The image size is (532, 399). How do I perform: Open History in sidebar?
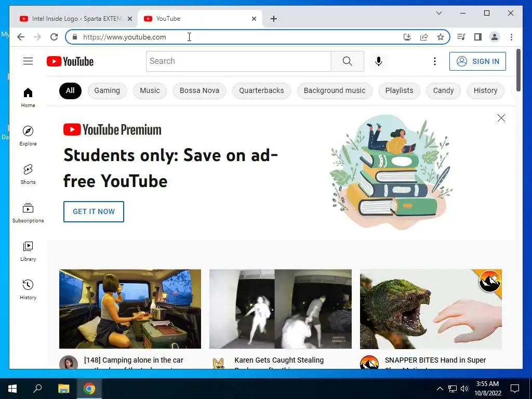click(28, 289)
